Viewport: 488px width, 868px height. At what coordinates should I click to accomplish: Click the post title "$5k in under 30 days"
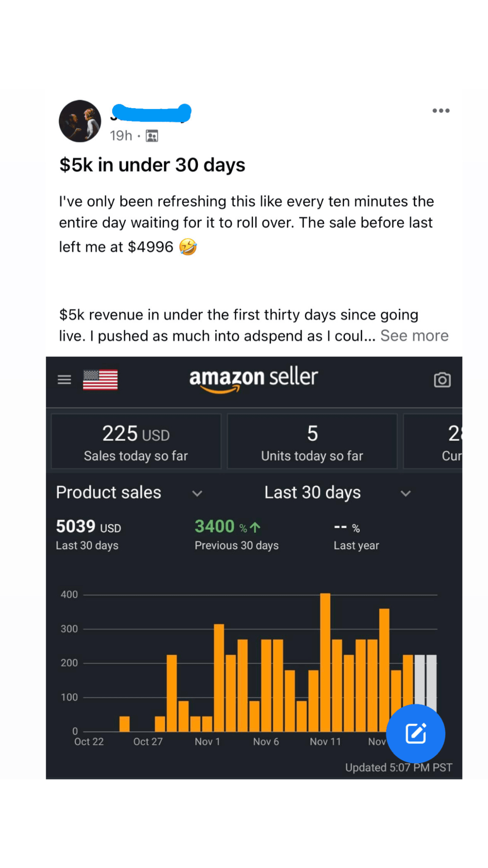pyautogui.click(x=152, y=165)
